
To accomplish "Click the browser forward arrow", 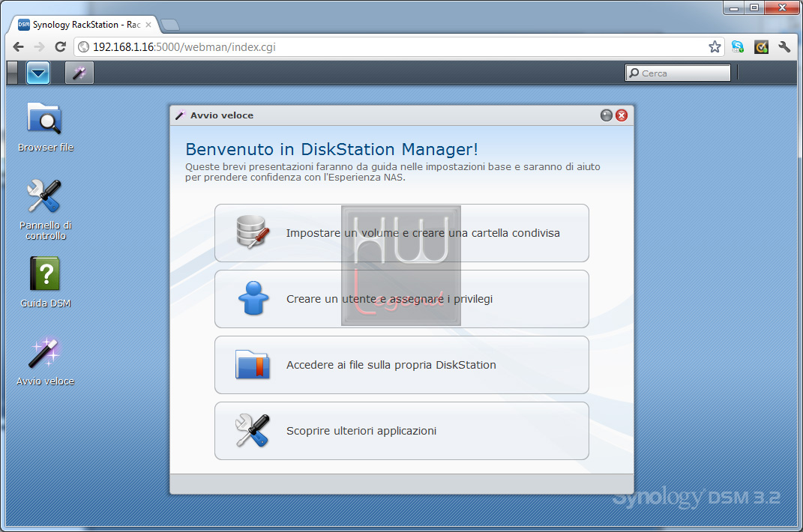I will coord(40,47).
